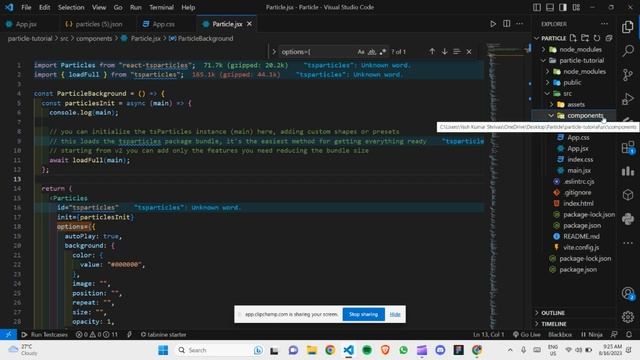Open the File menu

(x=26, y=7)
